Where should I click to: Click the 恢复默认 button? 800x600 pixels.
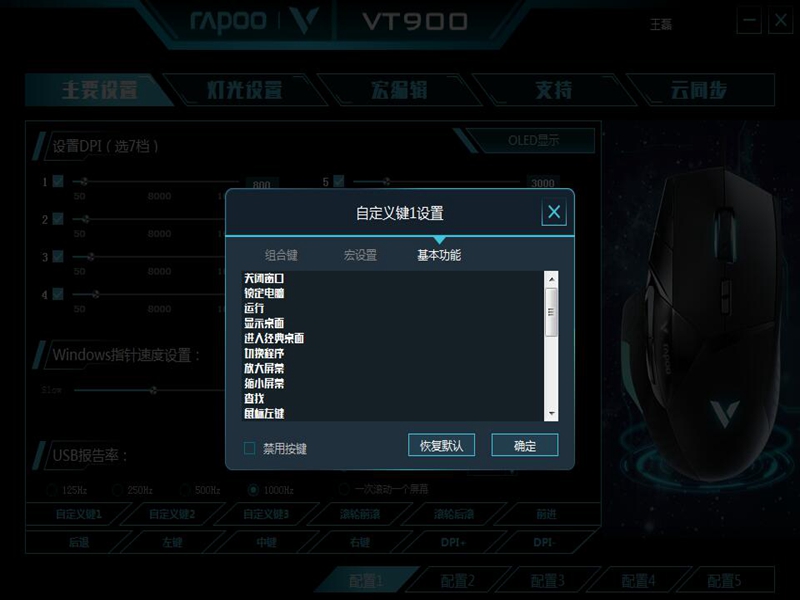pos(441,445)
